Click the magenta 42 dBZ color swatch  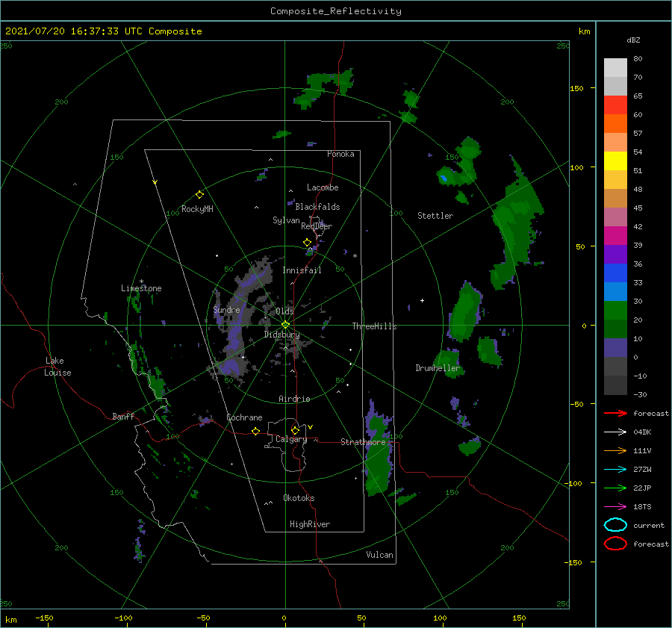(615, 235)
